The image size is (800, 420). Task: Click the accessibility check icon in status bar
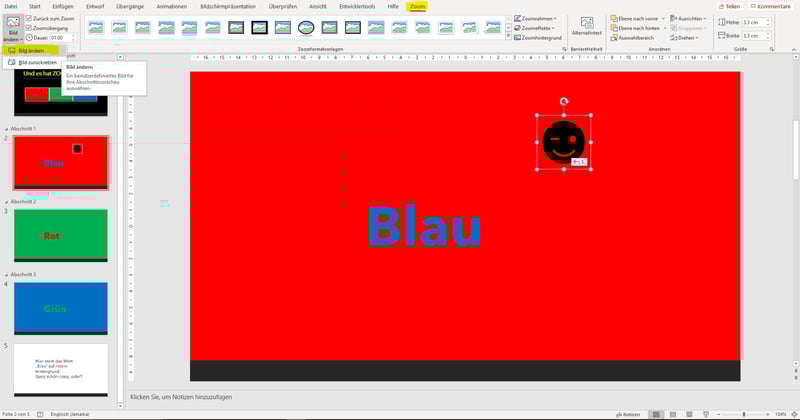[40, 414]
